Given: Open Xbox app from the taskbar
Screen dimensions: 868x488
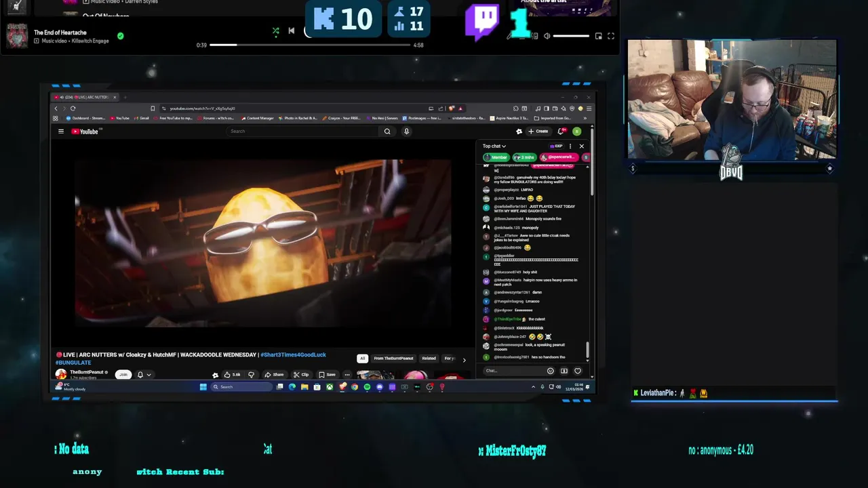Looking at the screenshot, I should click(x=329, y=387).
